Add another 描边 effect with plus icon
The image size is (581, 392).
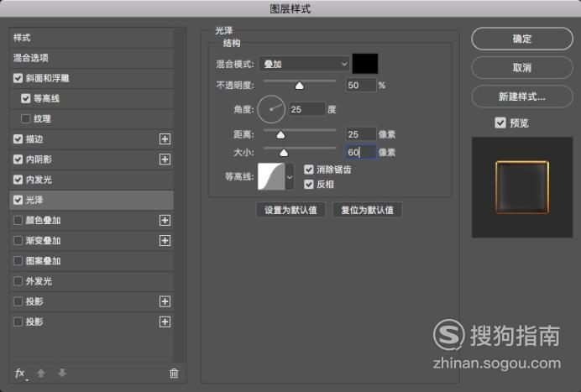pos(165,139)
